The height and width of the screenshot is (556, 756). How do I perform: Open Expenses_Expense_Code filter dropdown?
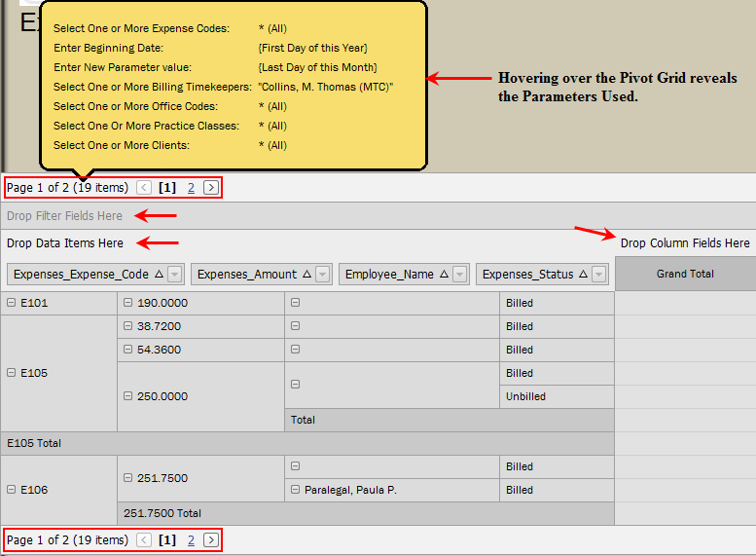tap(175, 275)
